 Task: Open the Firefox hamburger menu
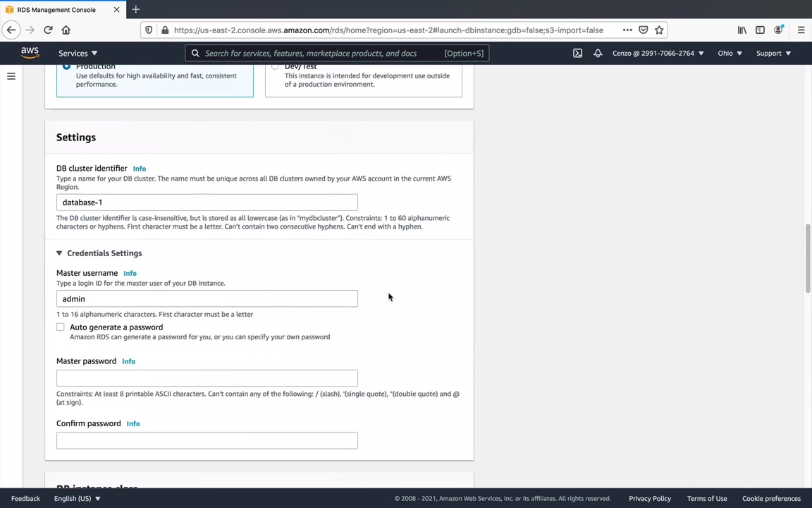801,30
